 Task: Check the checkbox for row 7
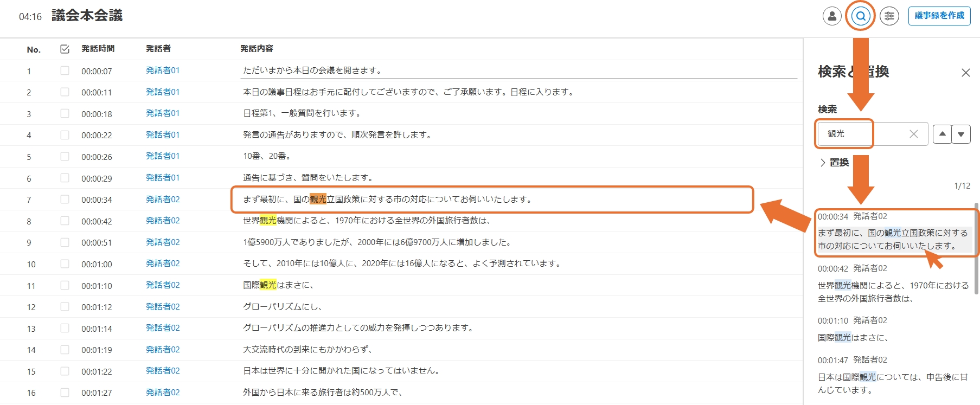click(x=65, y=200)
